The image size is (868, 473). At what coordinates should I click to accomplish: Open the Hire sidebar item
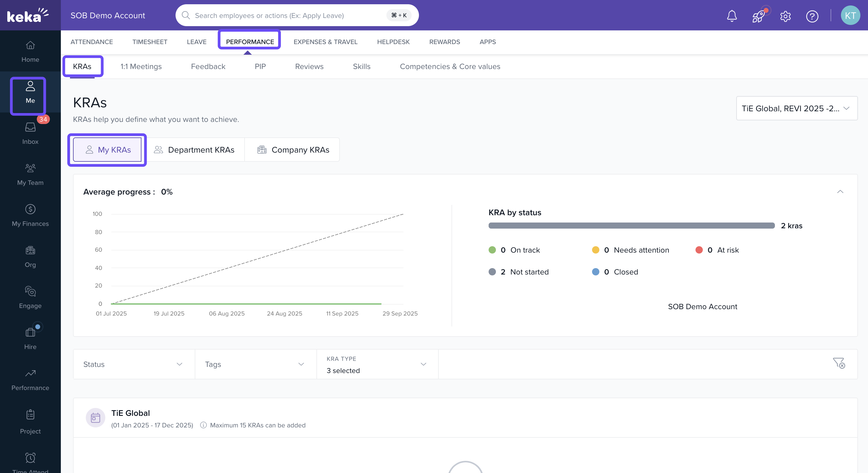(30, 338)
